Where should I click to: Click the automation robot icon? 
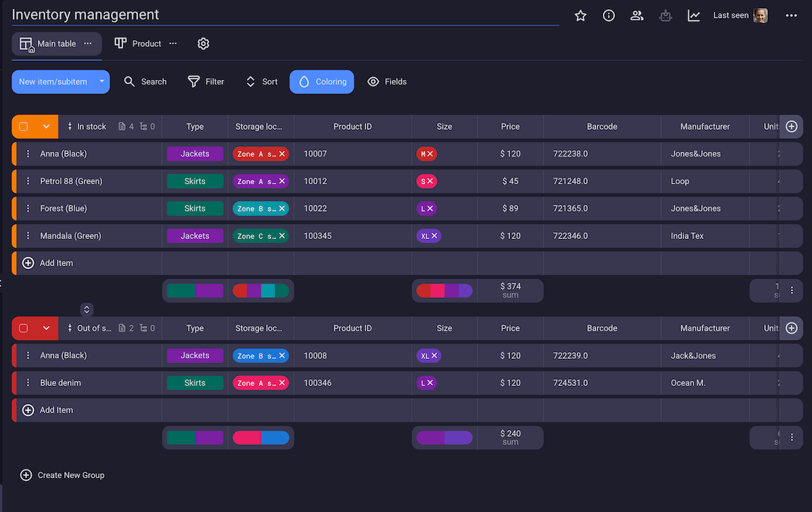(665, 16)
